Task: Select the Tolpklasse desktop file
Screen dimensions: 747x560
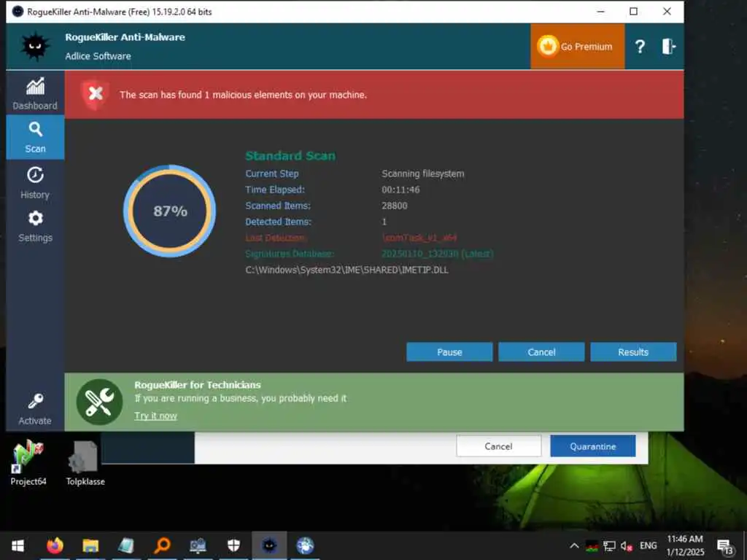Action: pyautogui.click(x=85, y=463)
